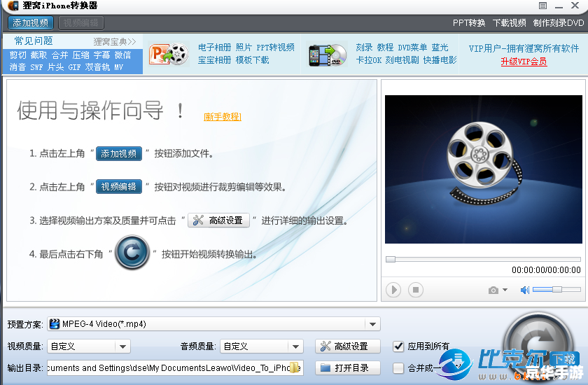Screen dimensions: 588x385
Task: Click the bottom 高级设置 button
Action: (348, 346)
